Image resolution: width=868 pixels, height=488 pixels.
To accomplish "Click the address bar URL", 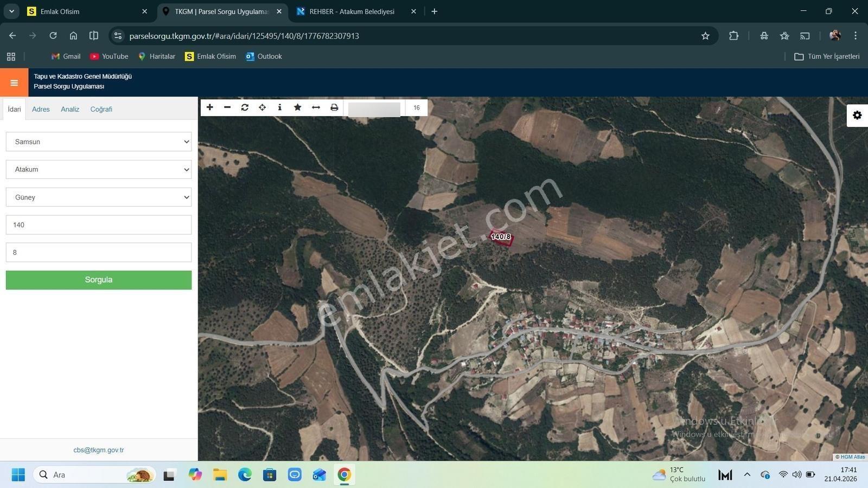I will coord(244,36).
